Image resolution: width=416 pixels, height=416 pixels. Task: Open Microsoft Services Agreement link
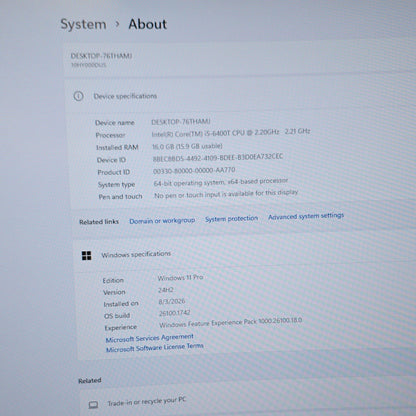pyautogui.click(x=149, y=338)
